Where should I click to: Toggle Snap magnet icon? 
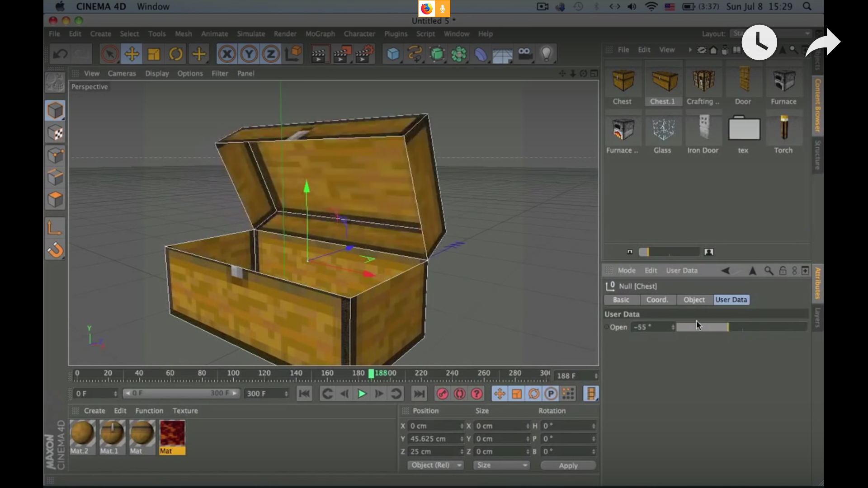coord(55,250)
